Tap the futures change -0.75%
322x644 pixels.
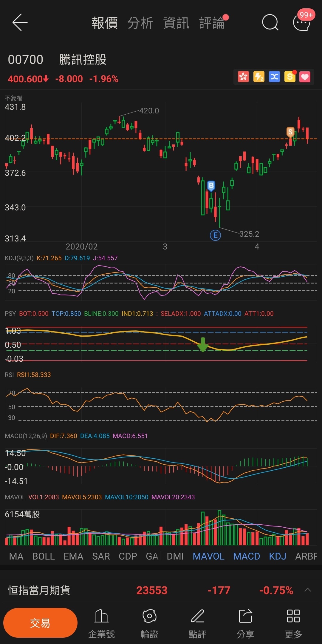click(x=276, y=590)
